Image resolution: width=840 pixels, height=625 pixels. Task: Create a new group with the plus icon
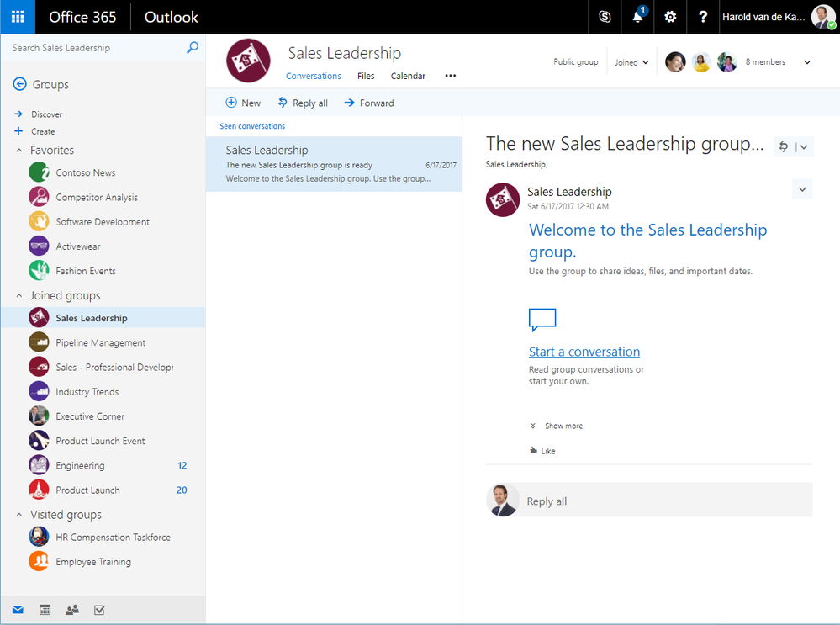(18, 131)
